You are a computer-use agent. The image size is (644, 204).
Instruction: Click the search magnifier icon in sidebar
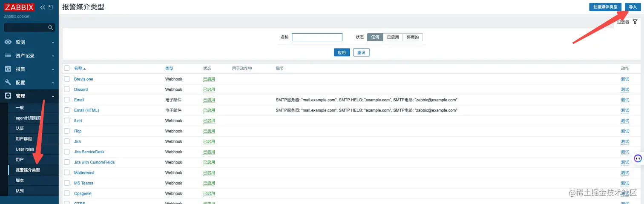coord(51,28)
